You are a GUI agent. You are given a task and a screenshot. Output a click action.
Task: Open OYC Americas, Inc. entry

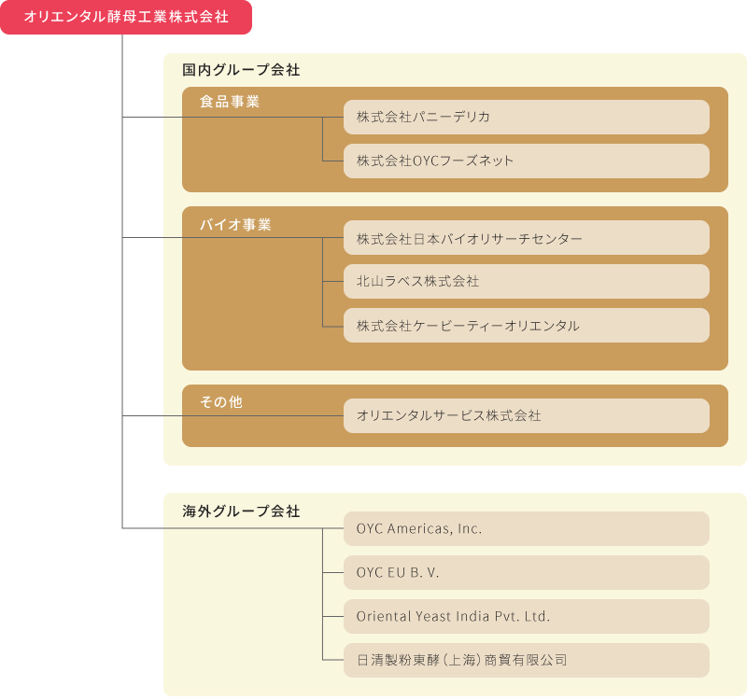[x=526, y=528]
